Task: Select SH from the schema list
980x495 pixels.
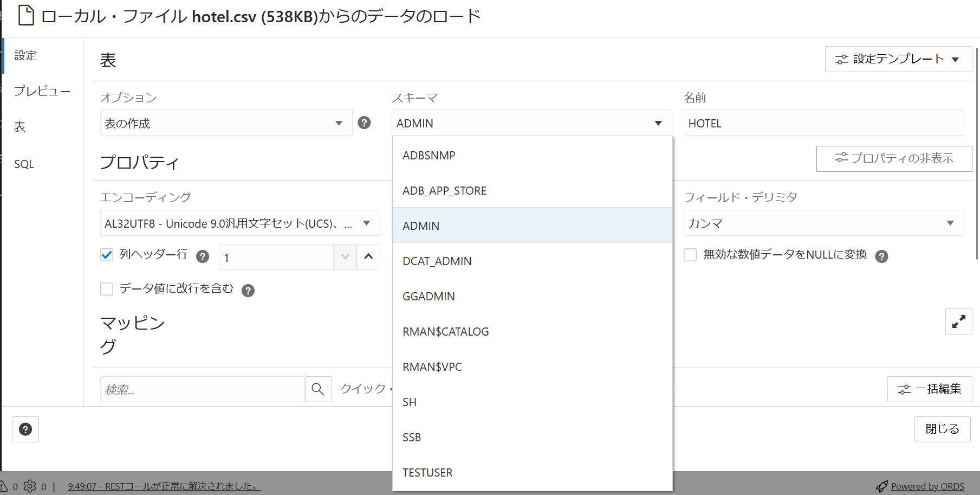Action: (x=532, y=402)
